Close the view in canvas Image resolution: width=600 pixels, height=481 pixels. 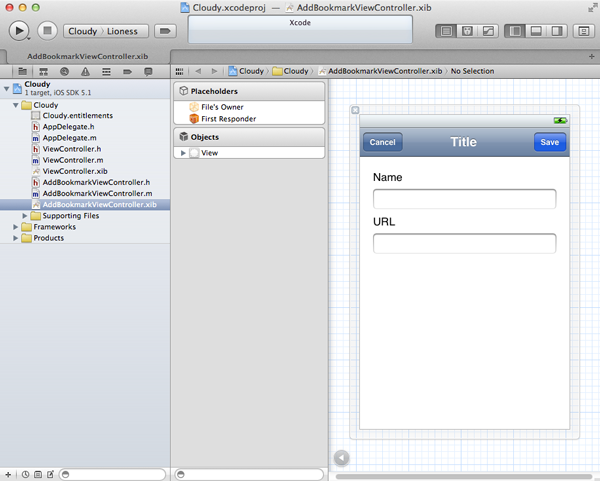click(355, 110)
